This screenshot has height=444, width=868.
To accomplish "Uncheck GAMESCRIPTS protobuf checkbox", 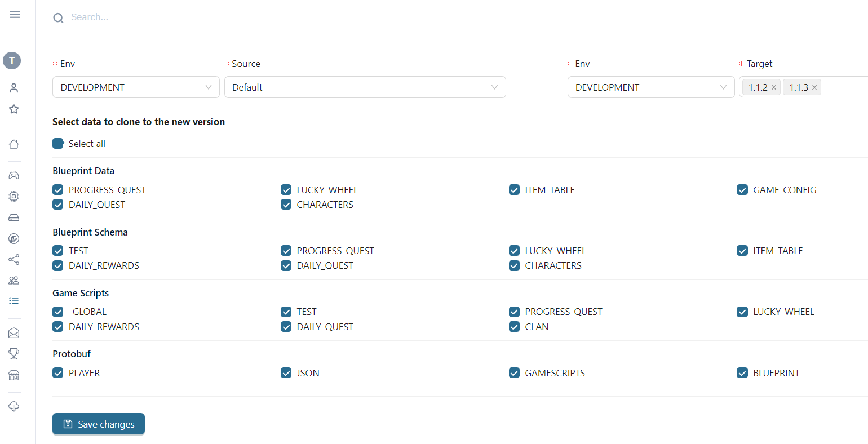I will [x=514, y=373].
